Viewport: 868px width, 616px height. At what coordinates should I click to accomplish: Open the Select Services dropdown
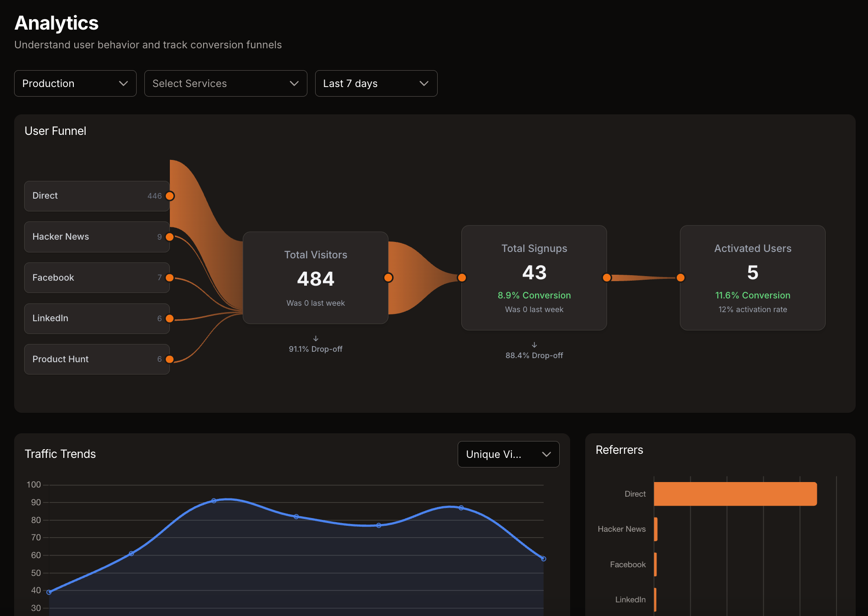click(226, 83)
